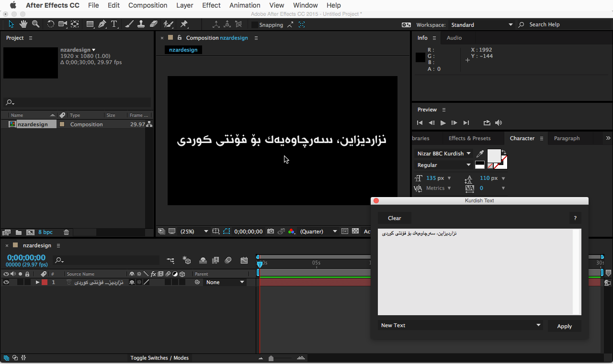This screenshot has width=613, height=364.
Task: Click Toggle Switches / Modes button
Action: pos(159,358)
